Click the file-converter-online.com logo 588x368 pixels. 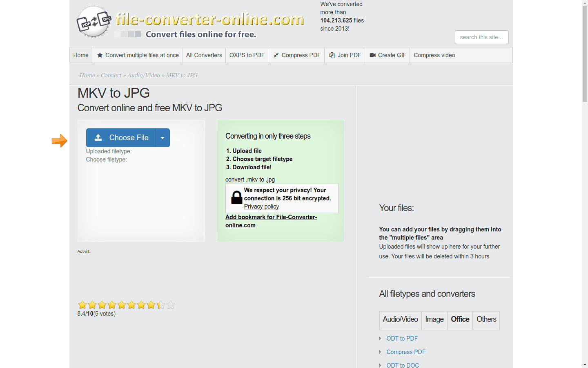pyautogui.click(x=209, y=18)
